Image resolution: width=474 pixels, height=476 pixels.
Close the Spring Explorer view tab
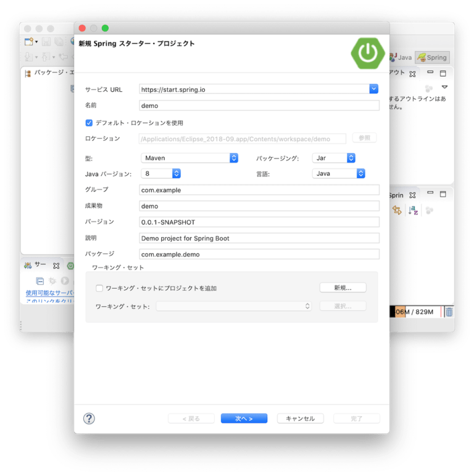[x=412, y=195]
